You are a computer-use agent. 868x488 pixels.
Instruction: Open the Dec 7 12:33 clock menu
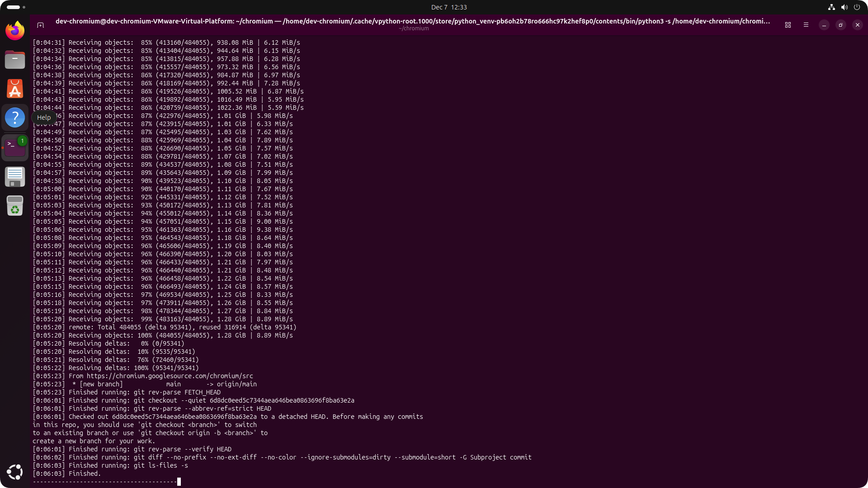pyautogui.click(x=448, y=7)
